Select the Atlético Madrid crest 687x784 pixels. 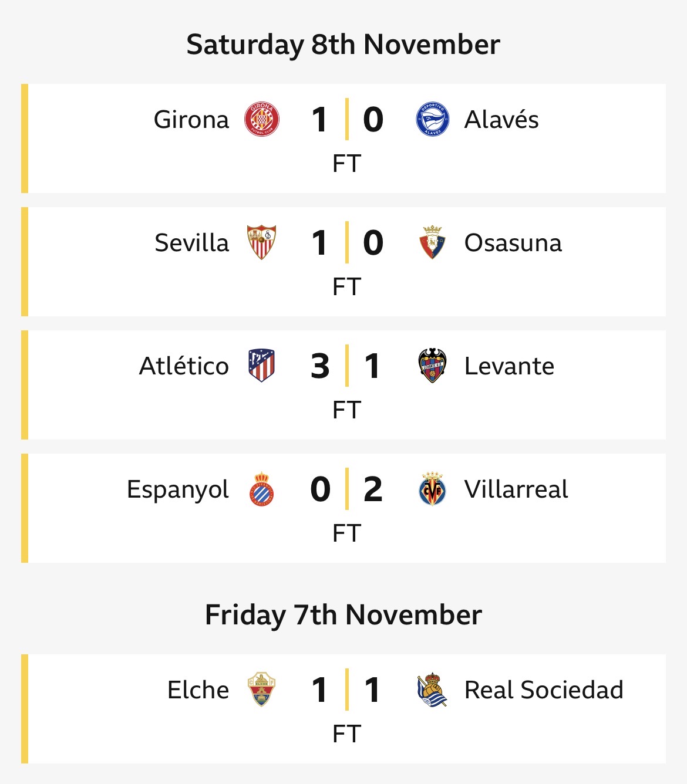[x=262, y=366]
